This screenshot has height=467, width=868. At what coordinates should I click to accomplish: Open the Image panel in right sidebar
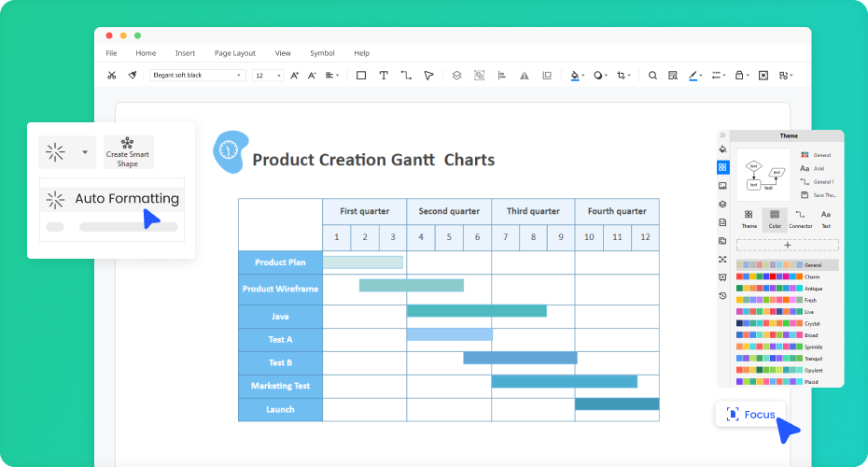[x=722, y=186]
